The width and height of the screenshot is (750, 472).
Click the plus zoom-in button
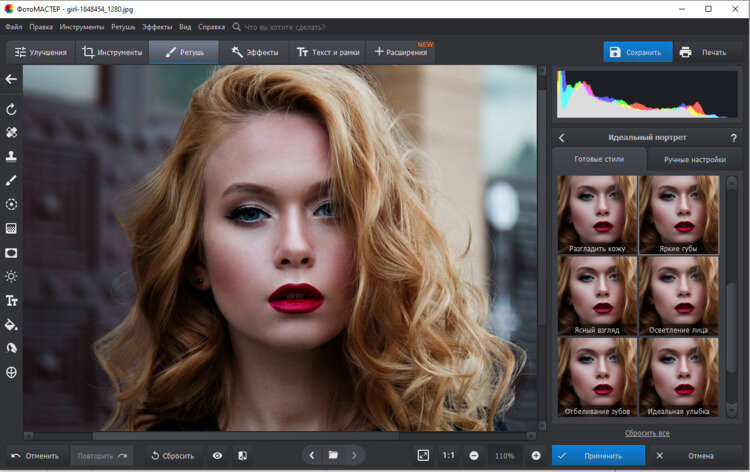pyautogui.click(x=536, y=456)
